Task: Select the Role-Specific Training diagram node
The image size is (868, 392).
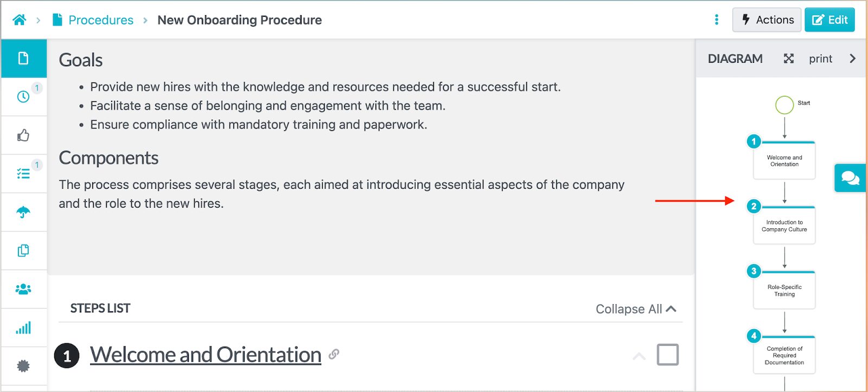Action: pos(784,291)
